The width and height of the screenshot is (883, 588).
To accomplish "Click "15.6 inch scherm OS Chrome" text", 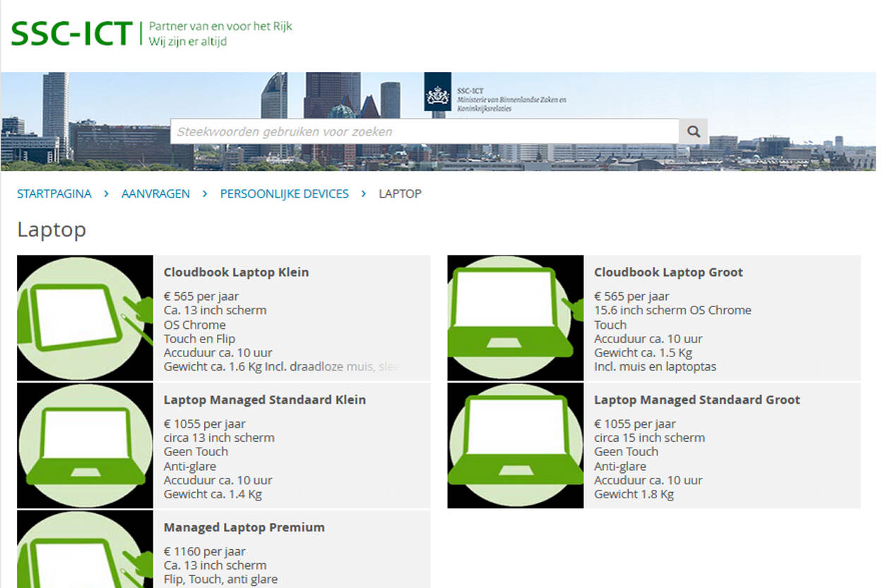I will click(672, 311).
